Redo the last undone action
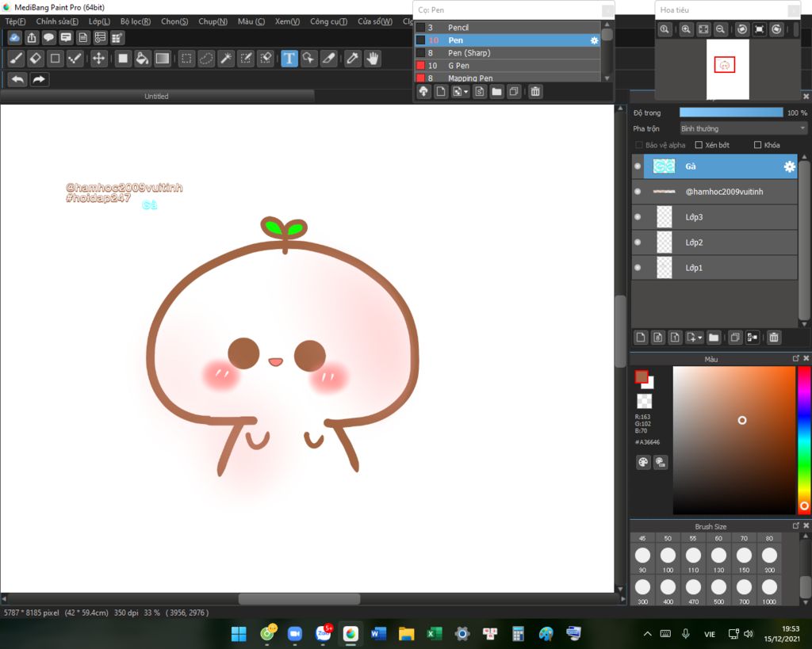The image size is (812, 649). [x=39, y=79]
